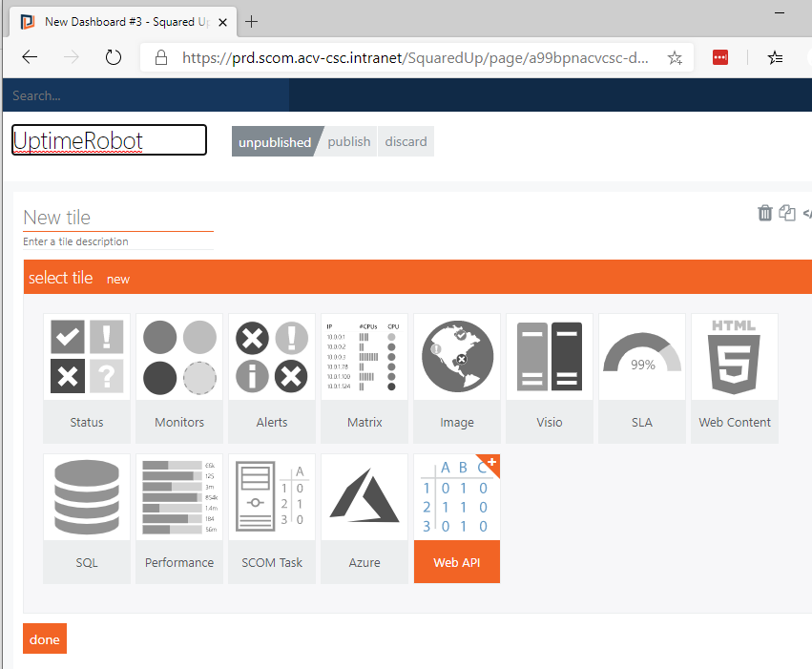Click the unpublished status label
812x669 pixels.
275,141
